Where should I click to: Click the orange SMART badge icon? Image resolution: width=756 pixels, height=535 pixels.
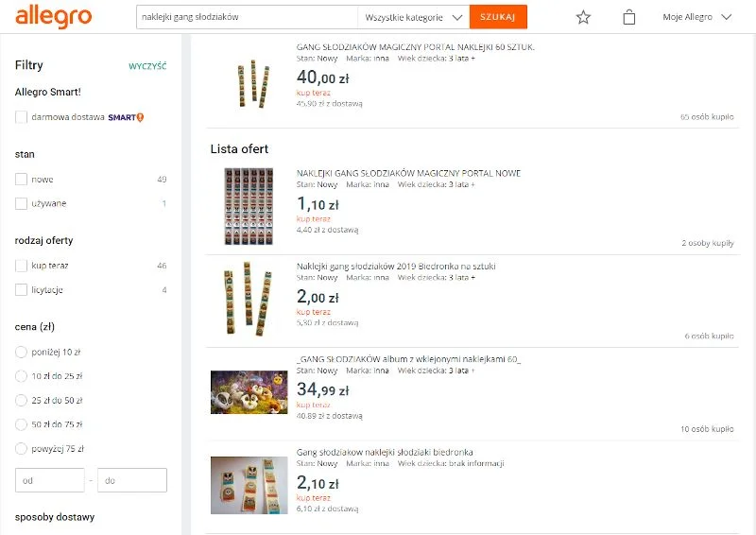coord(126,117)
